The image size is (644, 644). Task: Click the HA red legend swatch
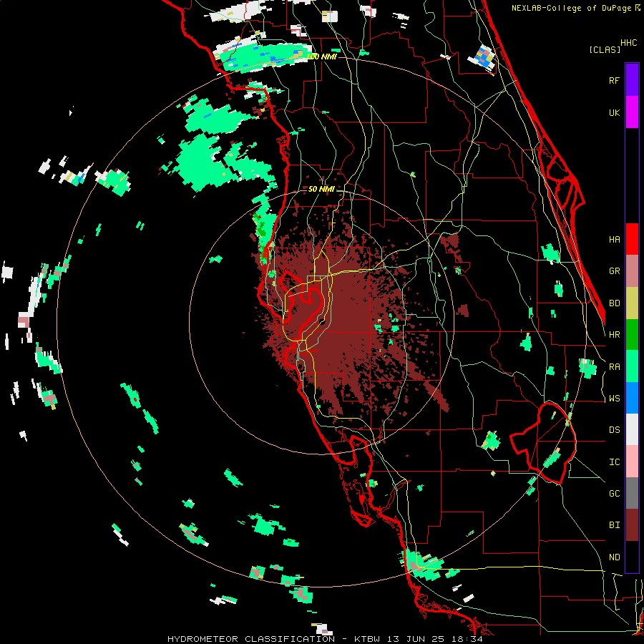click(632, 239)
